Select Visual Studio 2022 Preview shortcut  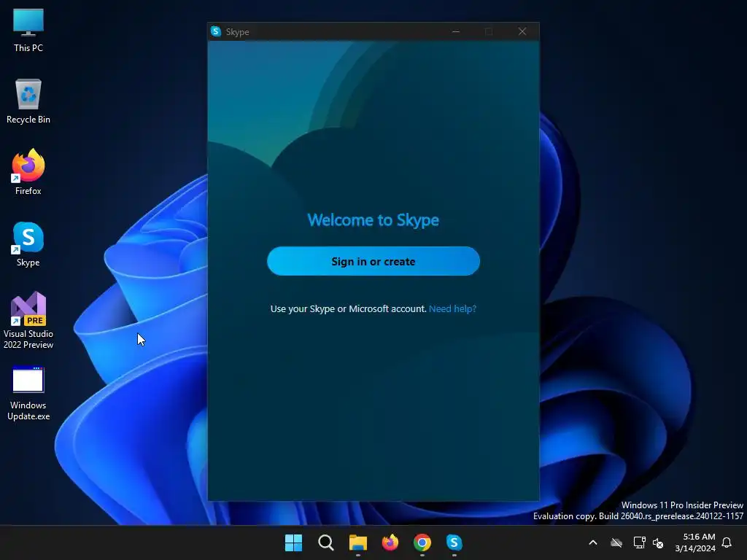28,320
